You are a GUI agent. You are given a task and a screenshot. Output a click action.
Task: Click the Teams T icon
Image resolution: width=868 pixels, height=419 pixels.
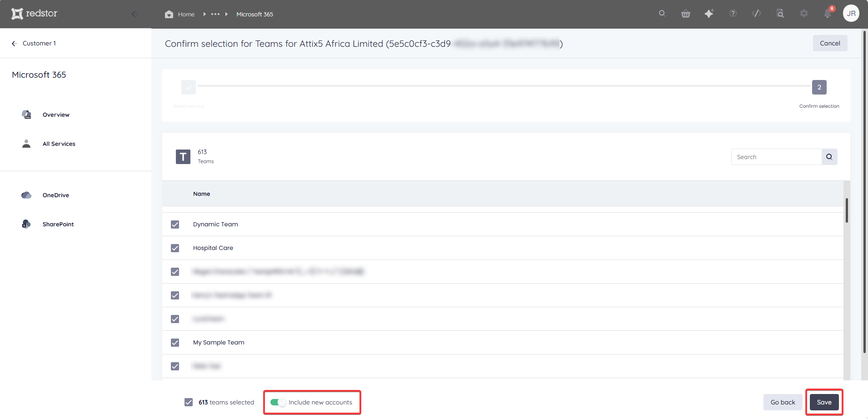point(183,157)
